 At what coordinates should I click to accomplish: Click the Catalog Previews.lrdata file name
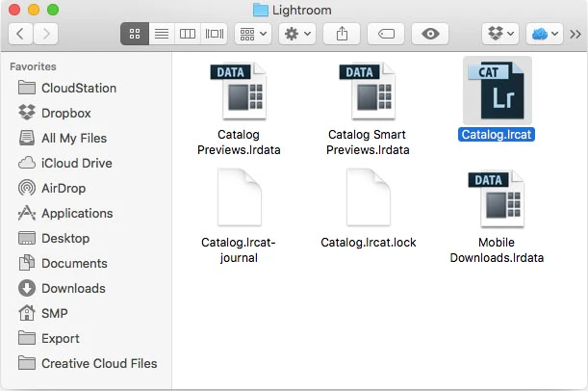[x=239, y=143]
